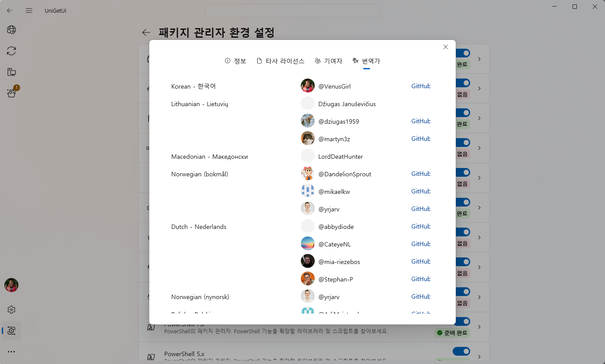Click @Stephan-P's avatar picture

pos(308,279)
